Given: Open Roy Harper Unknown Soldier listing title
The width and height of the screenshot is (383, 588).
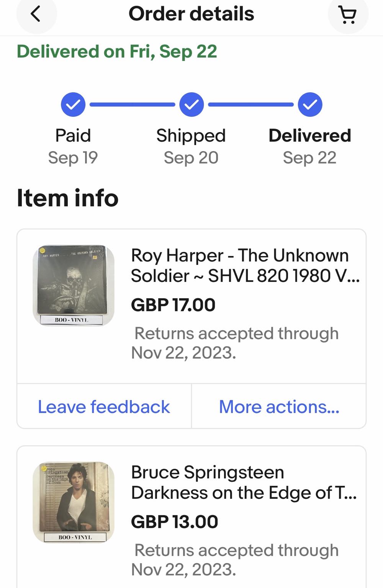Looking at the screenshot, I should tap(245, 265).
